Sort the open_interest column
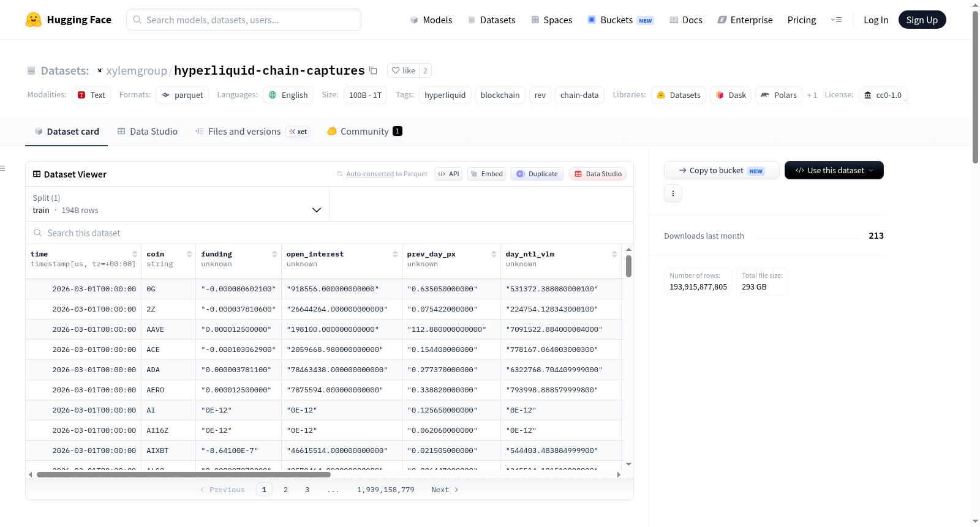The image size is (980, 527). [395, 254]
